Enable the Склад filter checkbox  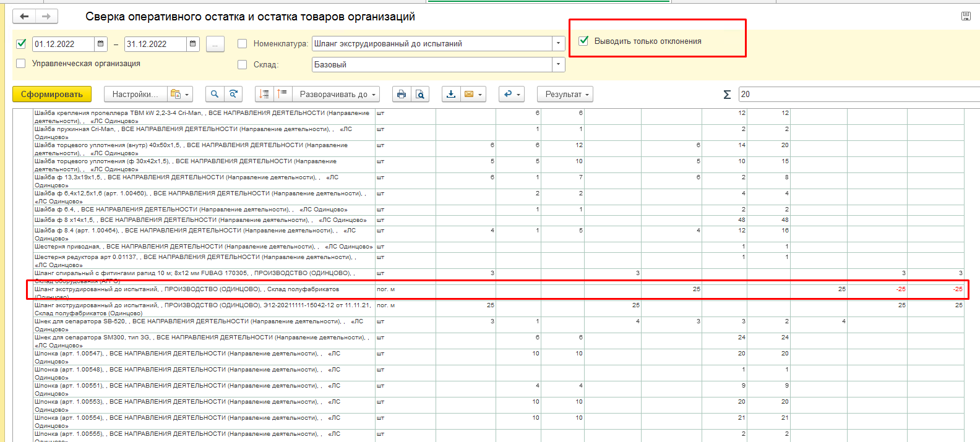pyautogui.click(x=243, y=64)
